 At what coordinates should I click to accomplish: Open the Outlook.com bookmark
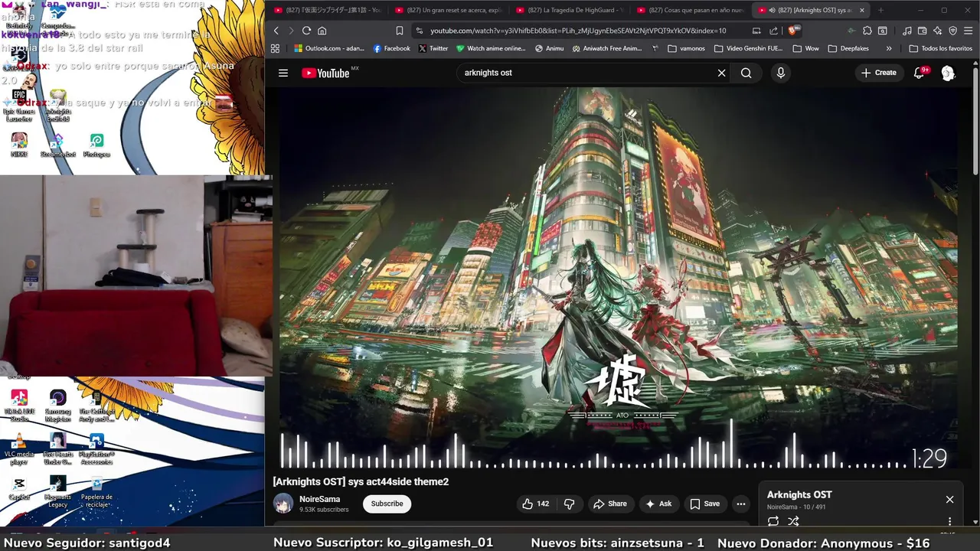pos(329,48)
